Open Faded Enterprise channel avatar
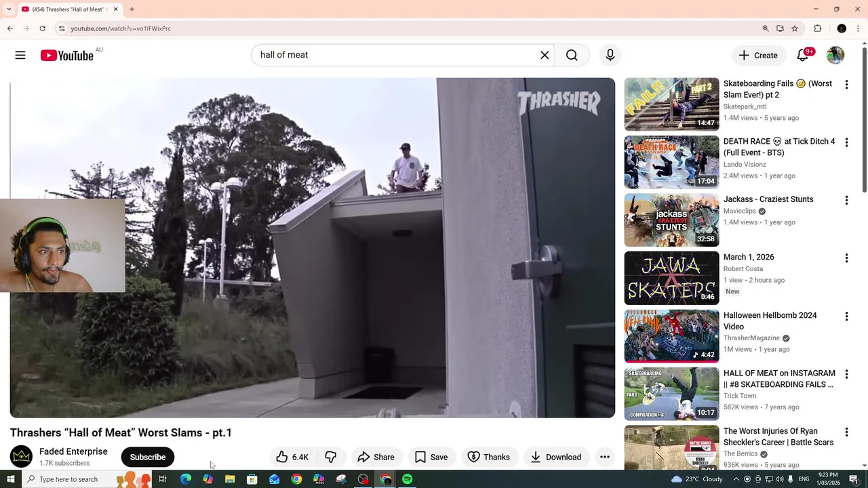 point(21,457)
